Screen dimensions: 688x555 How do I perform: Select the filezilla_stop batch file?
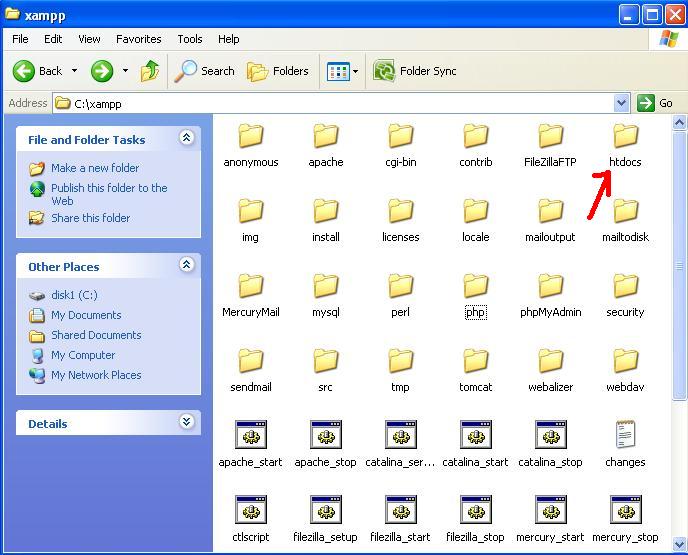[476, 519]
